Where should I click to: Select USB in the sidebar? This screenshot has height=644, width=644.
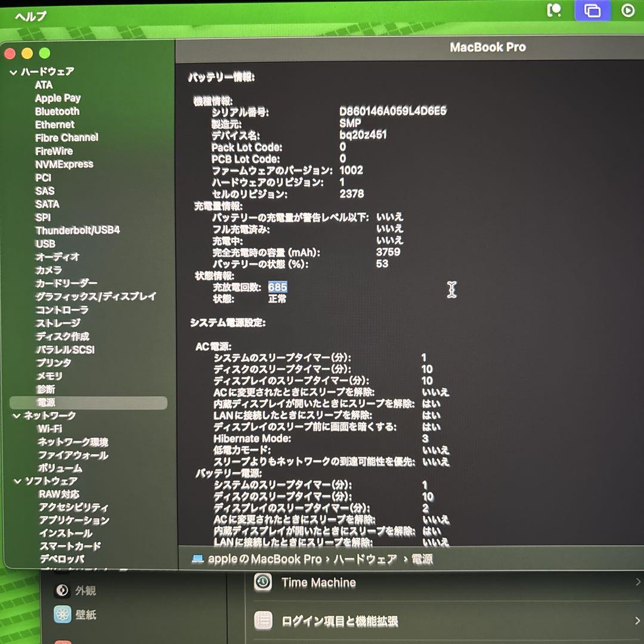45,243
